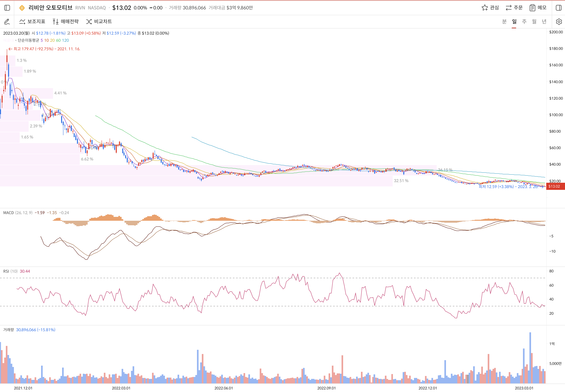Select the 120-day moving average value
The height and width of the screenshot is (392, 565).
(x=65, y=40)
